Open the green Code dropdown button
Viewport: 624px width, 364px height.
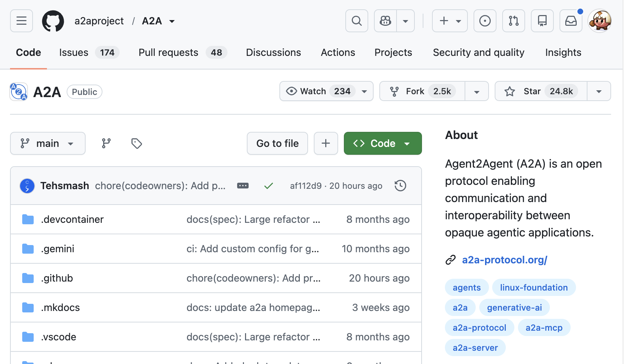tap(383, 143)
